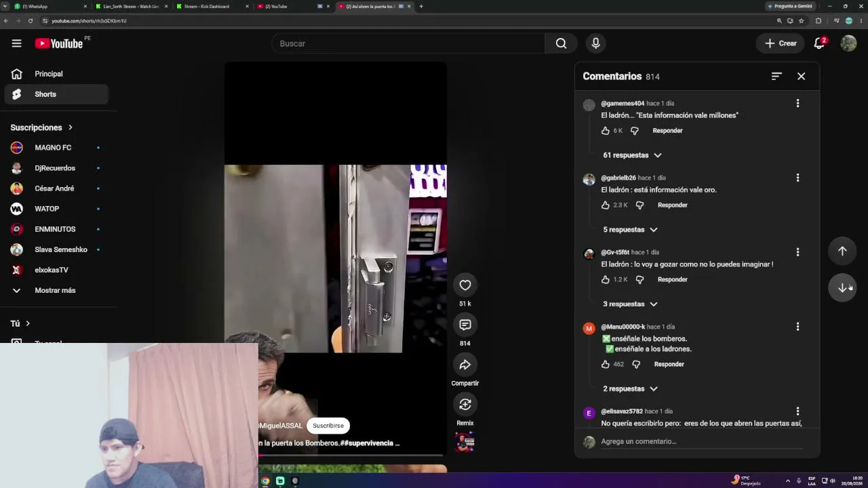This screenshot has height=488, width=868.
Task: Open the Crear menu
Action: [781, 43]
